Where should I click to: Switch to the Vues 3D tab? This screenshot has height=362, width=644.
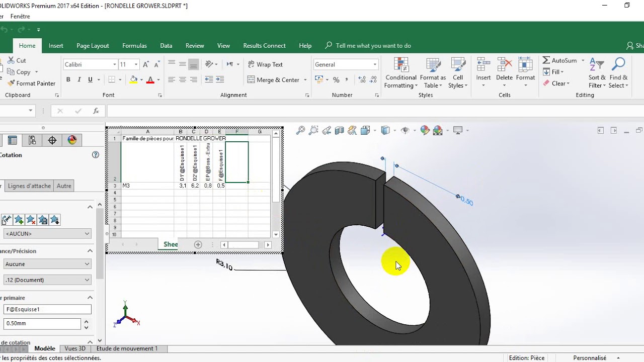pos(75,348)
